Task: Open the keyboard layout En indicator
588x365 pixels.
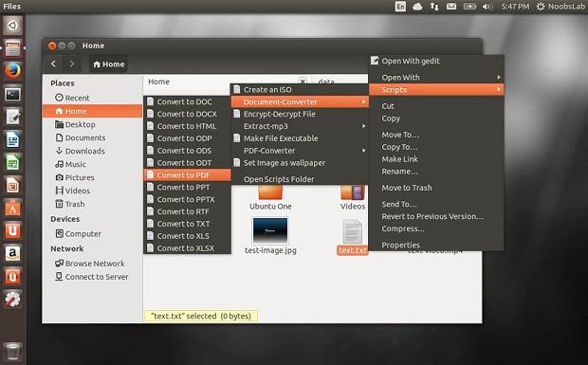Action: coord(400,7)
